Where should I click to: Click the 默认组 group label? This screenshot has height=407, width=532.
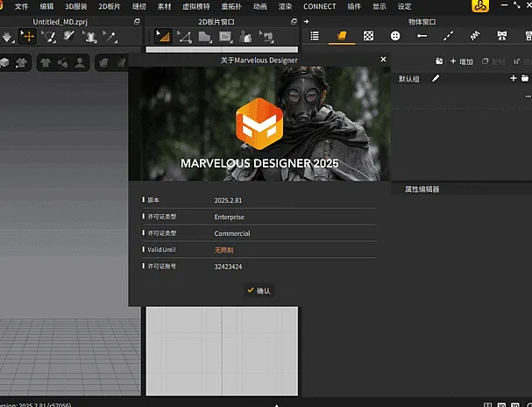point(408,79)
